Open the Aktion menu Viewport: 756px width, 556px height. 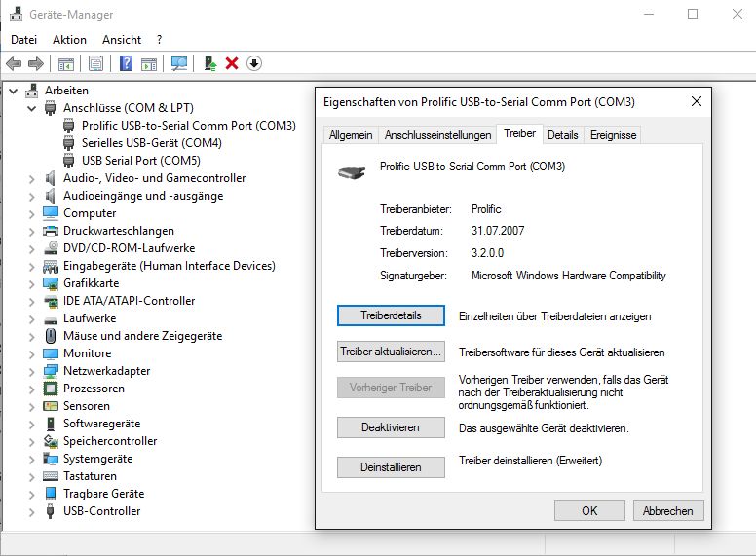coord(69,40)
